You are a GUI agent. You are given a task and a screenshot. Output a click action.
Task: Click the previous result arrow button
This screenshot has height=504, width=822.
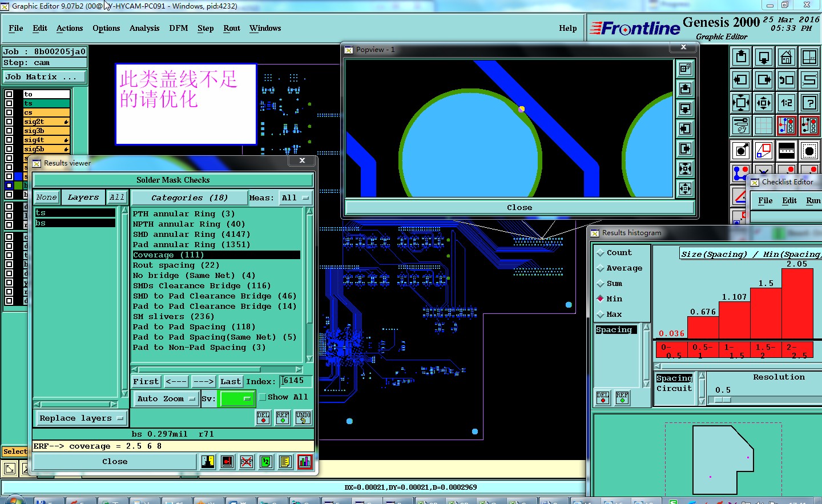[x=176, y=381]
